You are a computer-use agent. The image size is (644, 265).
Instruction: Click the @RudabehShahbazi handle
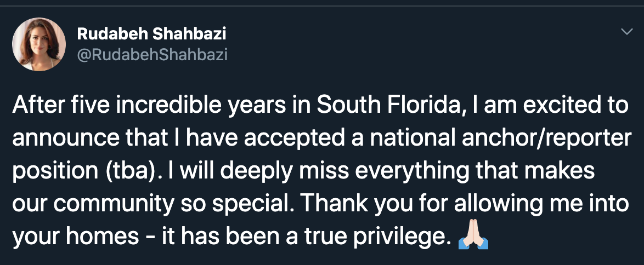point(152,54)
